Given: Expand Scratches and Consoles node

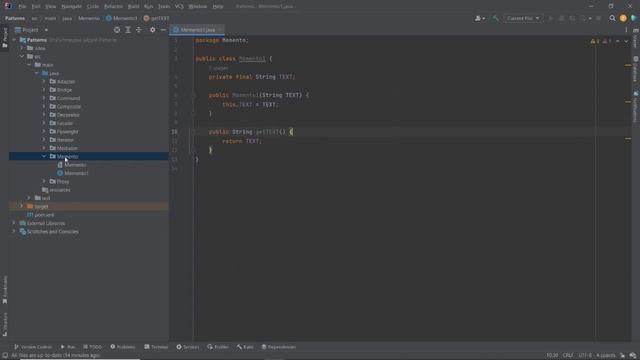Looking at the screenshot, I should pyautogui.click(x=14, y=231).
